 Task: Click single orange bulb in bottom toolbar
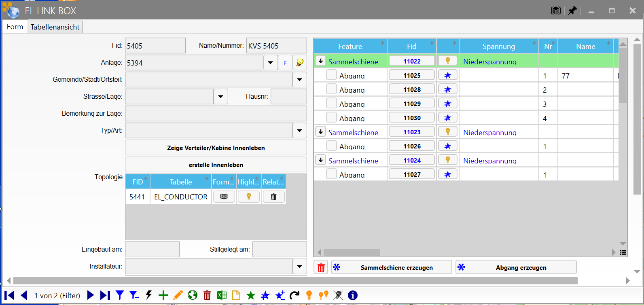pyautogui.click(x=309, y=295)
